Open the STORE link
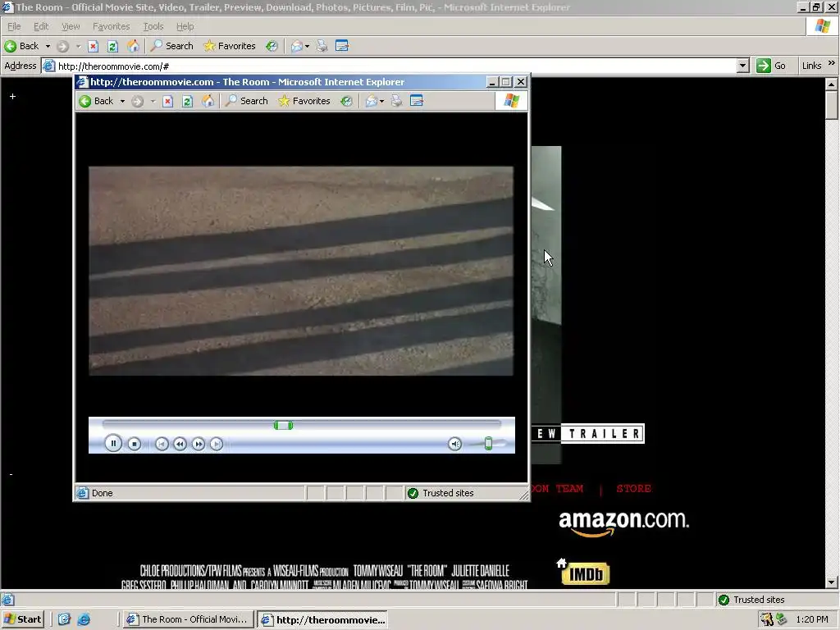Viewport: 840px width, 630px height. coord(634,489)
